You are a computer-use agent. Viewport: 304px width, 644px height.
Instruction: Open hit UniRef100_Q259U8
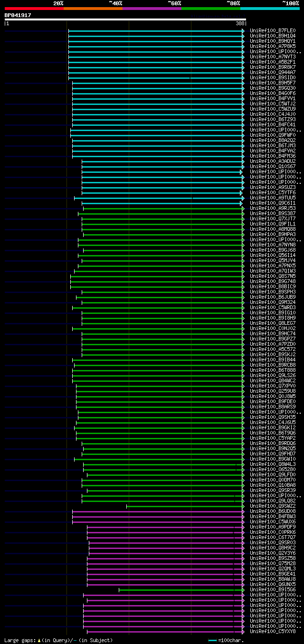tap(273, 391)
